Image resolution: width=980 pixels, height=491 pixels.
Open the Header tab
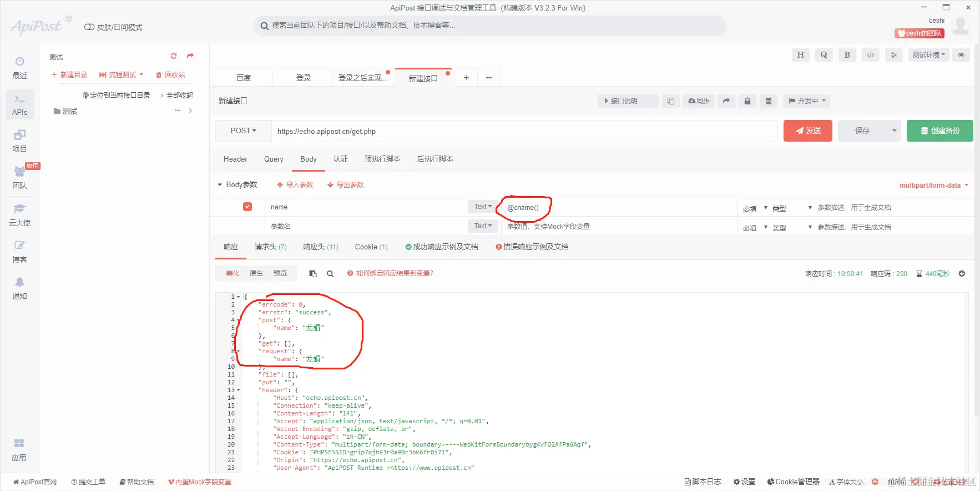(x=235, y=159)
